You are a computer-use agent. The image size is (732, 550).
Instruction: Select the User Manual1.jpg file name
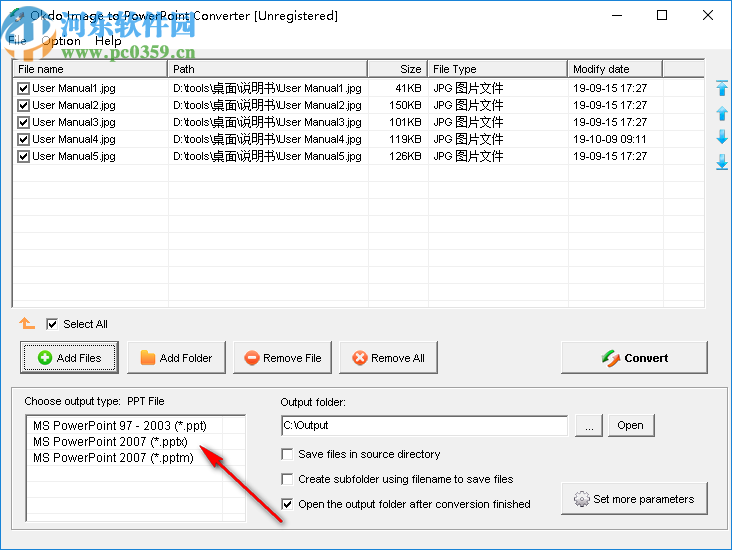point(74,88)
